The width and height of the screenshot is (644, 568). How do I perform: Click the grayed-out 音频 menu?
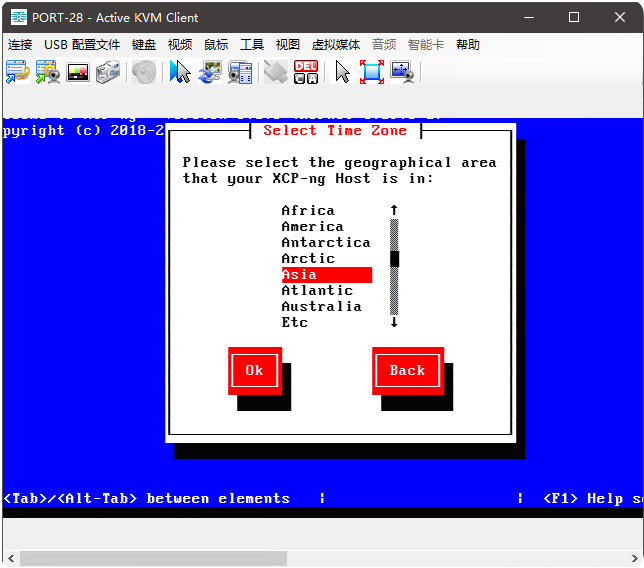(x=384, y=44)
